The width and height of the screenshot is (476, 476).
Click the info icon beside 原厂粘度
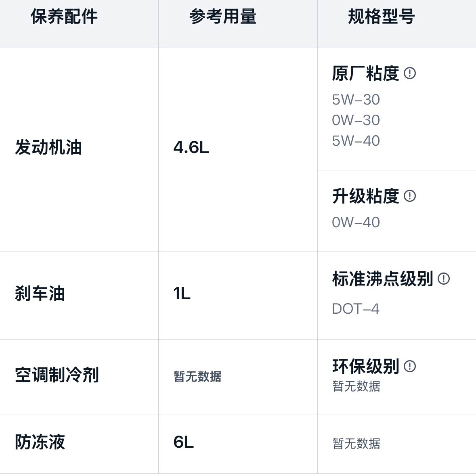coord(409,73)
